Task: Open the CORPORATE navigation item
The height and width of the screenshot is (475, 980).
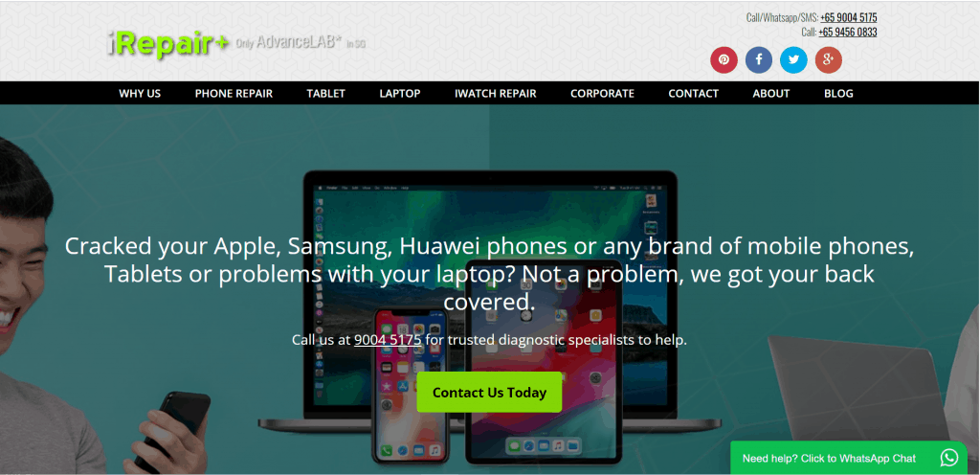Action: coord(603,94)
